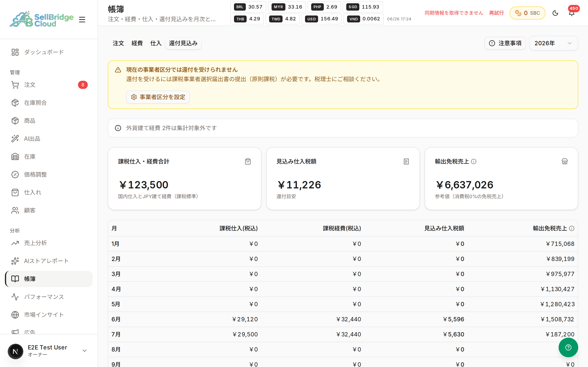The width and height of the screenshot is (588, 367).
Task: Click the 事業者区分を設定 button
Action: (158, 97)
